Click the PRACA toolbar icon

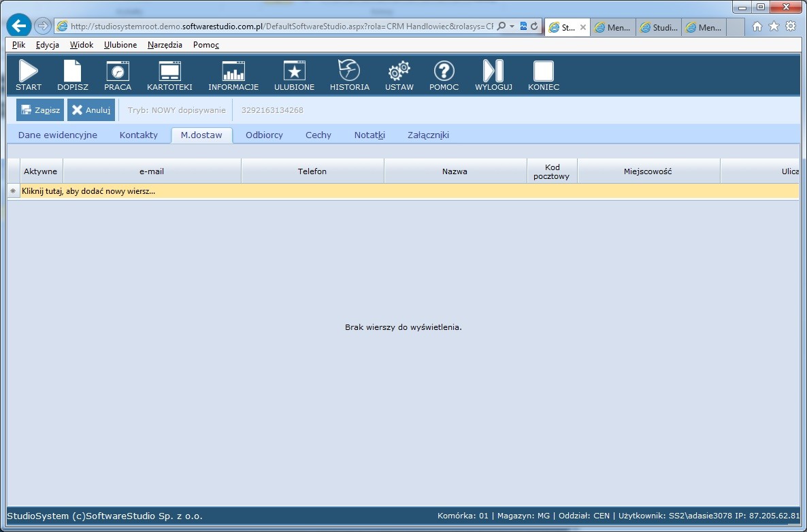(x=118, y=71)
